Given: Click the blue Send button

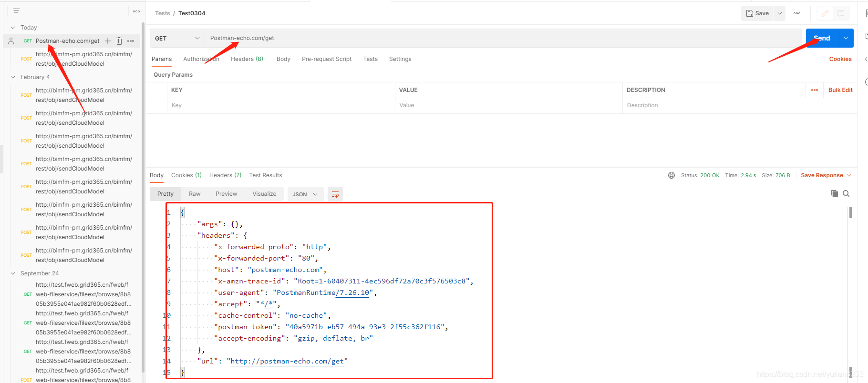Looking at the screenshot, I should click(x=822, y=38).
